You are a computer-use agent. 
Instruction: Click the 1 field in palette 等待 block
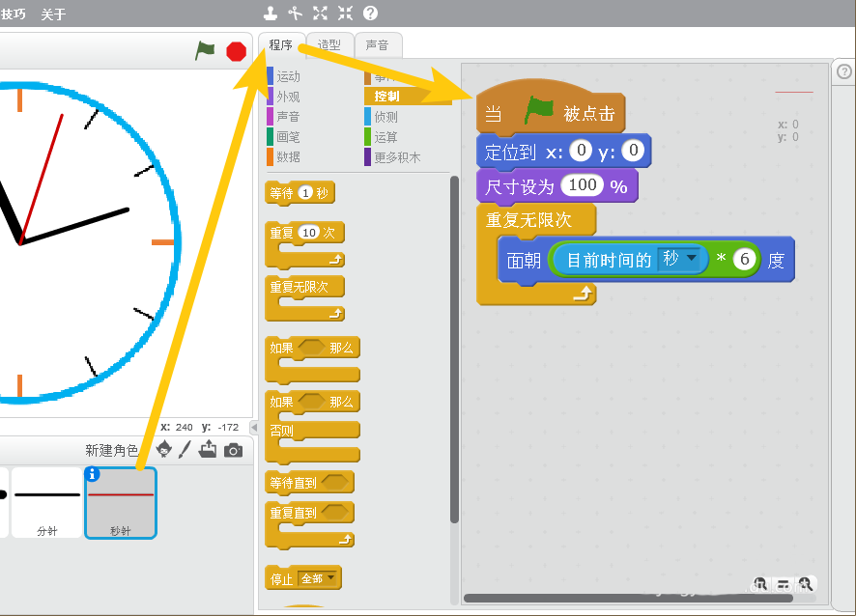click(305, 192)
